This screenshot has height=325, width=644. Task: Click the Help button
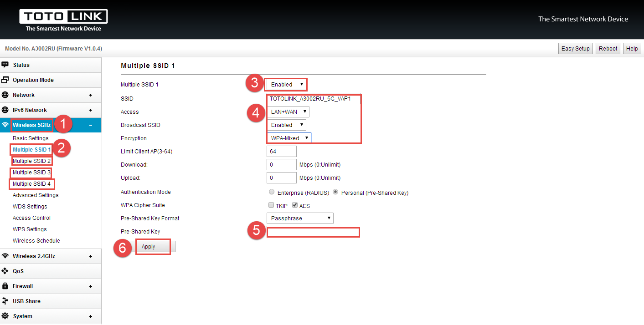click(x=632, y=49)
